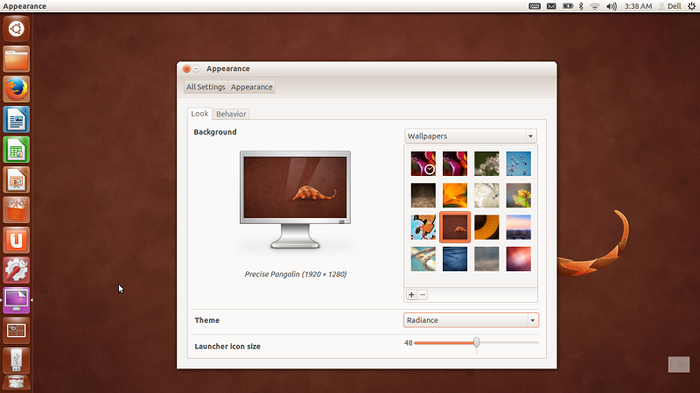Open System Settings gear-and-wrench icon
Image resolution: width=700 pixels, height=393 pixels.
[17, 270]
